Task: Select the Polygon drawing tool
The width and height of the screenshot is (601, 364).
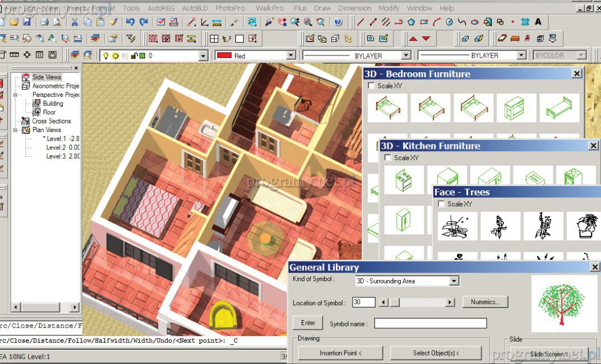Action: 411,22
